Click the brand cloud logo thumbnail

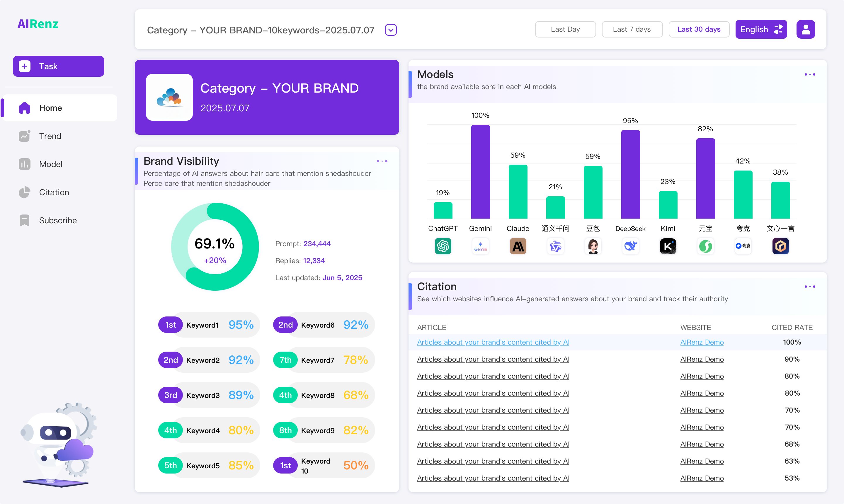(x=169, y=97)
